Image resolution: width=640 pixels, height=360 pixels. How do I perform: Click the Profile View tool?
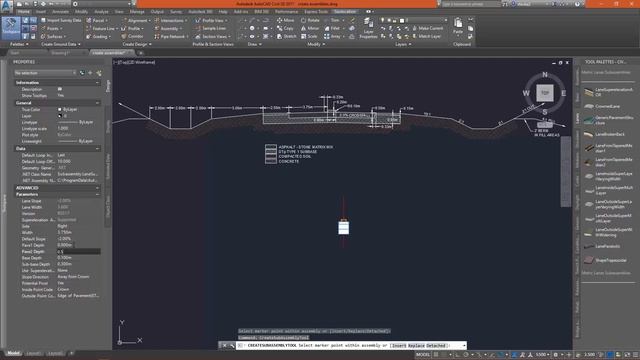pos(211,20)
